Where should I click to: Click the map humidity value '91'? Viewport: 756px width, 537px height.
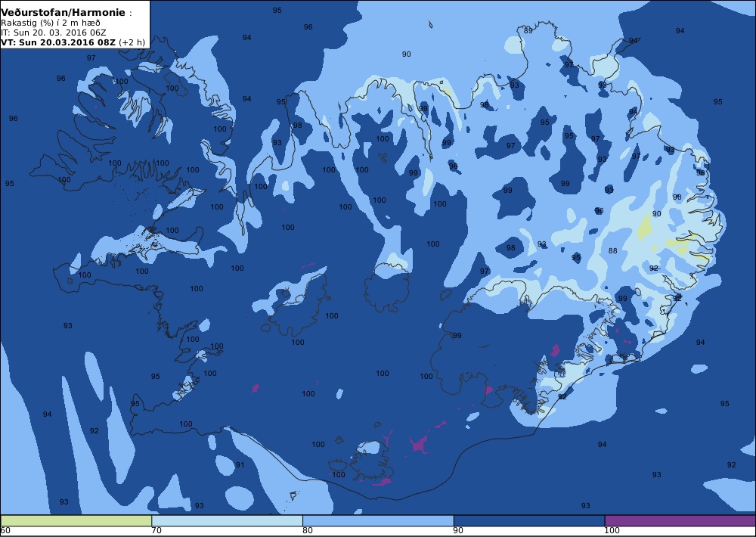pyautogui.click(x=240, y=465)
